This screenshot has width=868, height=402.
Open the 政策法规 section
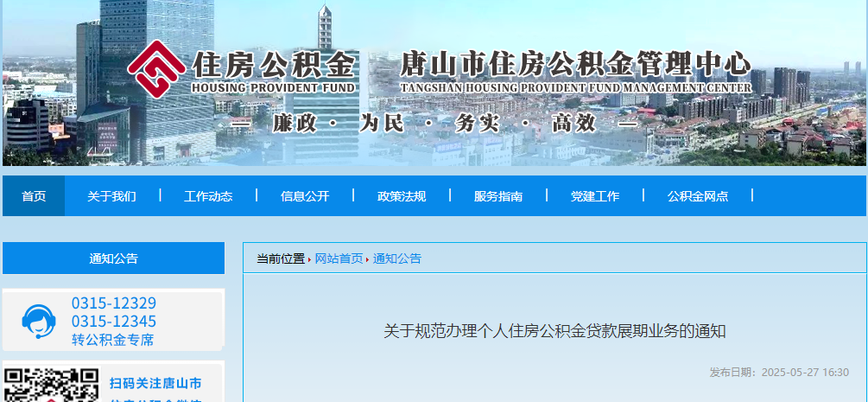click(x=402, y=196)
